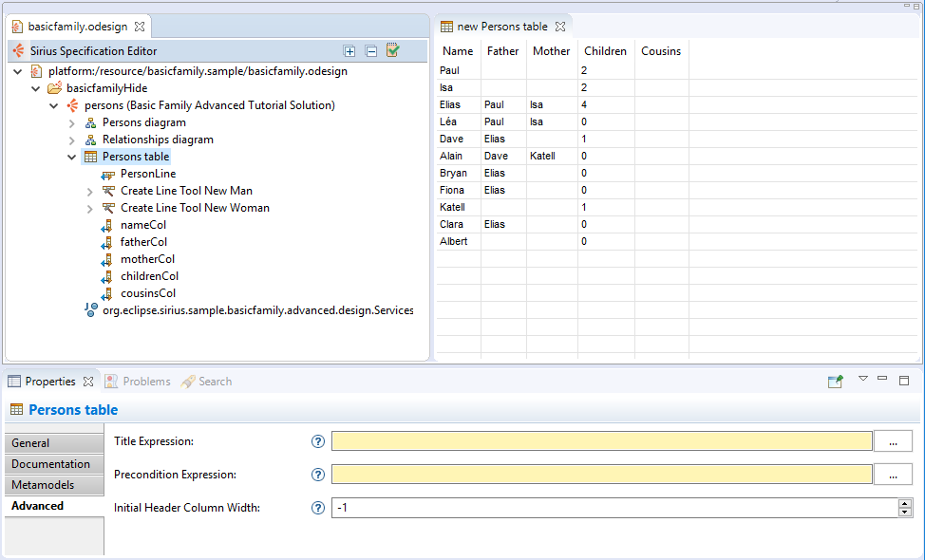This screenshot has height=560, width=925.
Task: Select the cousinsCol tree item
Action: (x=147, y=293)
